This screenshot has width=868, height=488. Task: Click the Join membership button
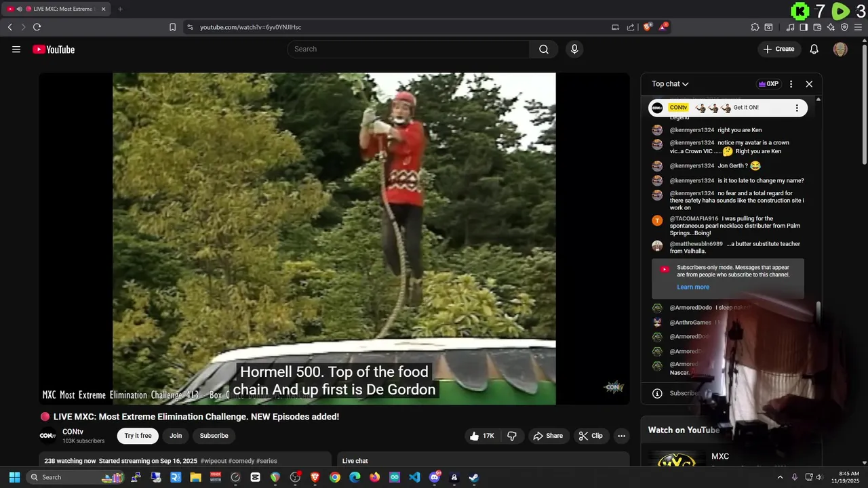pyautogui.click(x=176, y=436)
